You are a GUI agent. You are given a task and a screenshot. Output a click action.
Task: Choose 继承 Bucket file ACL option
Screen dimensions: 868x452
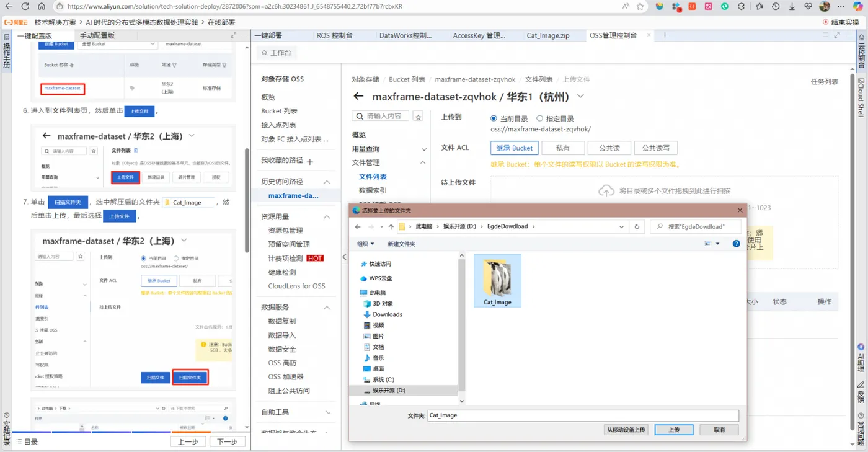(514, 148)
